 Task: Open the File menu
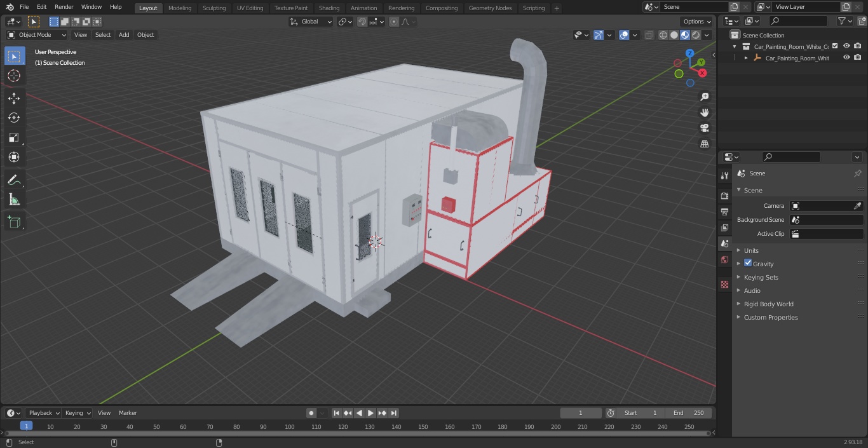(24, 7)
